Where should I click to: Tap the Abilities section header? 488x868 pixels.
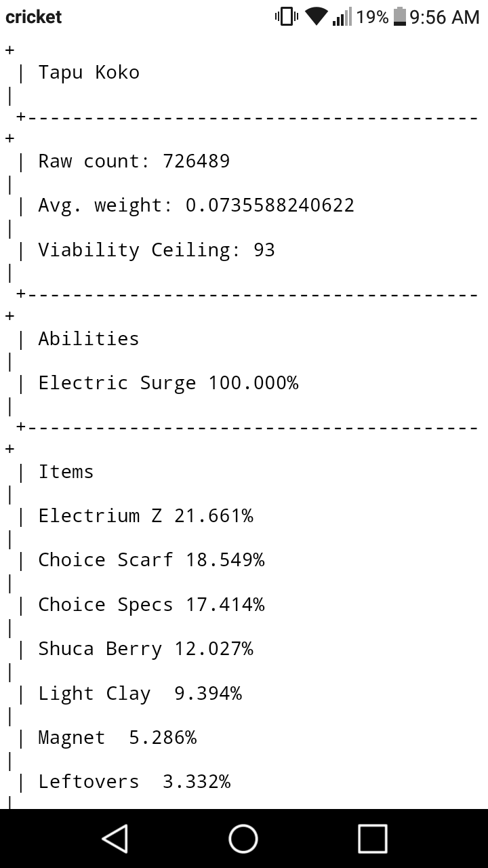point(89,339)
